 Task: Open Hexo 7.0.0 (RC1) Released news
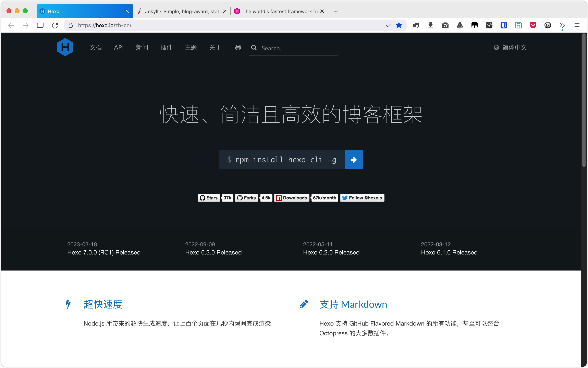104,252
